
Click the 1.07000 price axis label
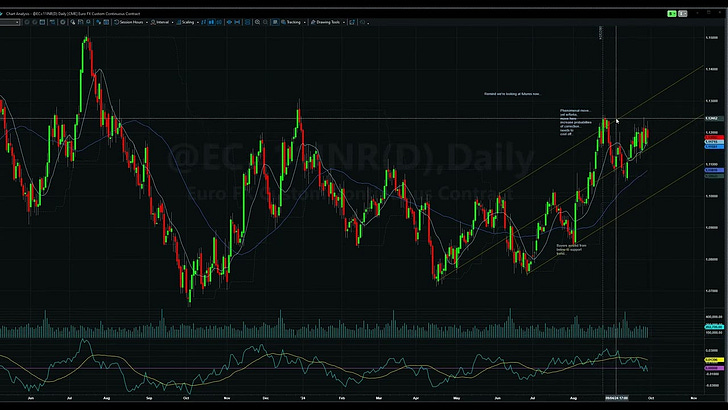tap(711, 291)
